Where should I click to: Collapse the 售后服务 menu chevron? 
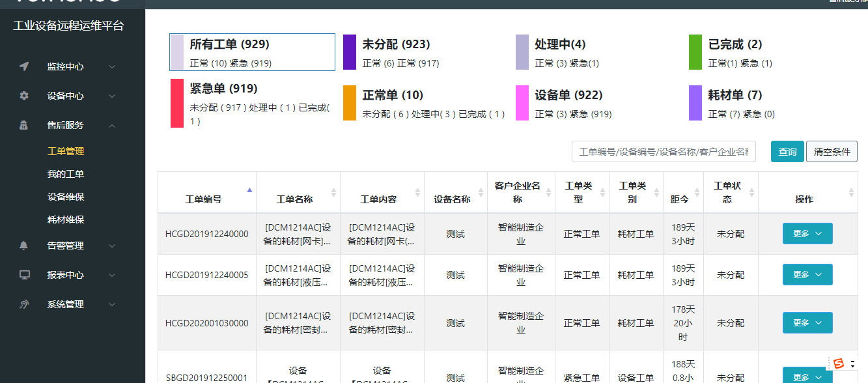[112, 125]
